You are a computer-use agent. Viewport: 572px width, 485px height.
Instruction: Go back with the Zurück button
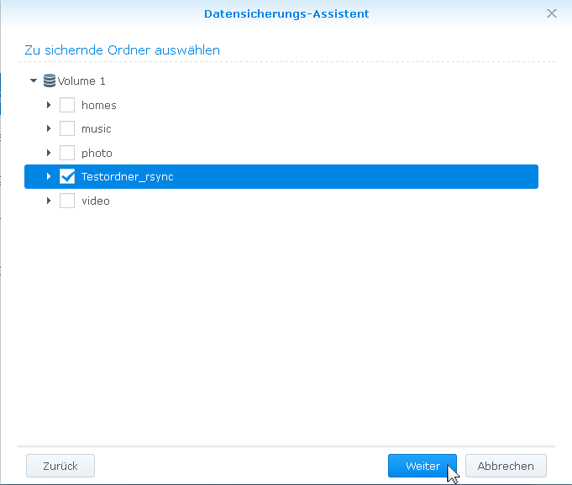click(x=61, y=466)
